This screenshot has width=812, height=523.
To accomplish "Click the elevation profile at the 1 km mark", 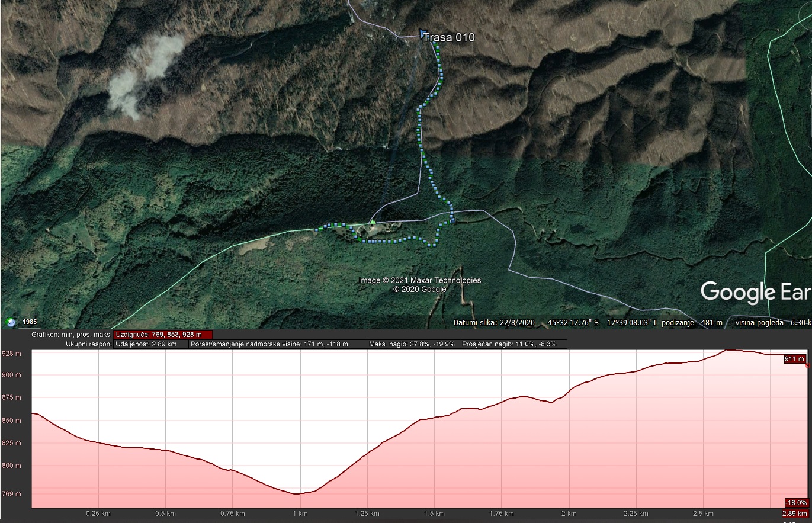I will coord(300,493).
